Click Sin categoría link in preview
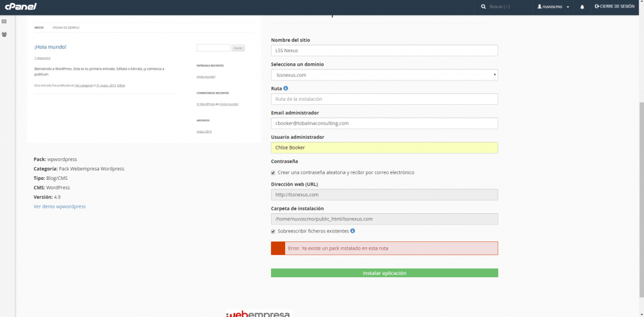The width and height of the screenshot is (644, 317). coord(84,86)
